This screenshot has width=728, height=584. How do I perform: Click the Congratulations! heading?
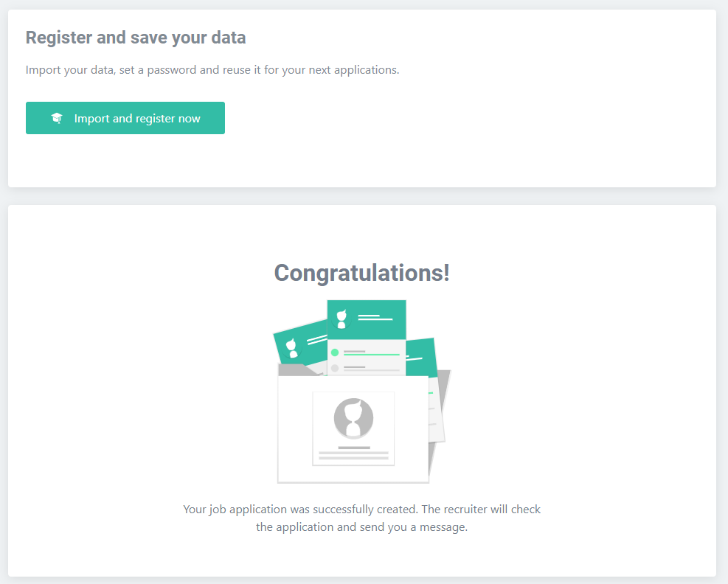361,273
